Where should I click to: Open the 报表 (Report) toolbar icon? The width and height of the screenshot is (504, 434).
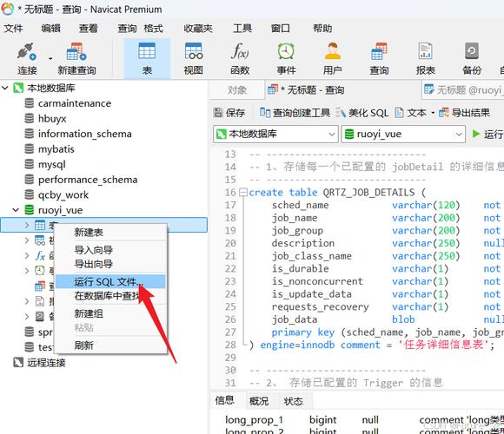point(425,59)
